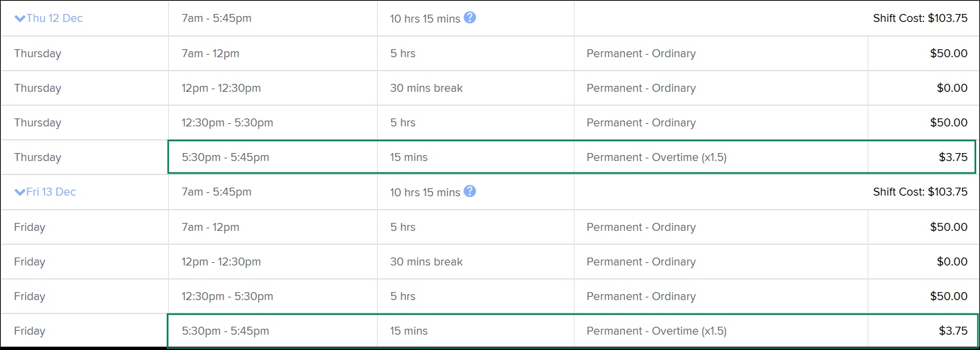Select Friday's Permanent - Overtime (x1.5) cell
This screenshot has width=980, height=350.
(x=656, y=331)
